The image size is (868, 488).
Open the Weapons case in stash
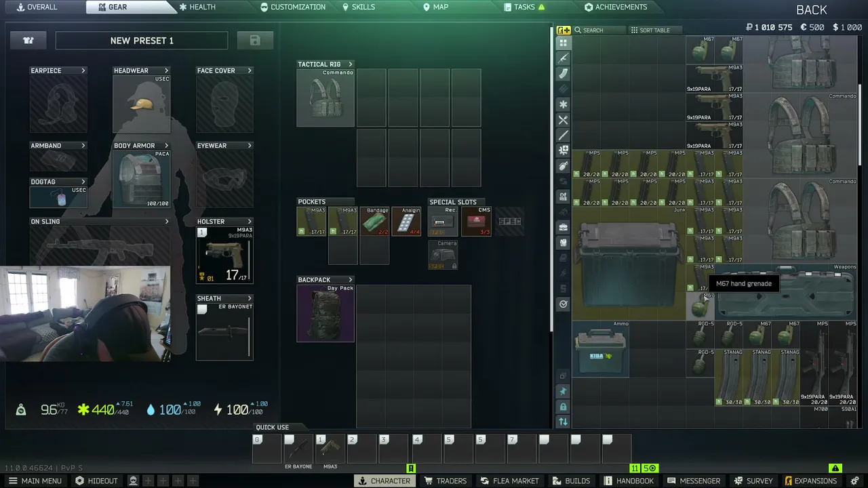(x=786, y=292)
